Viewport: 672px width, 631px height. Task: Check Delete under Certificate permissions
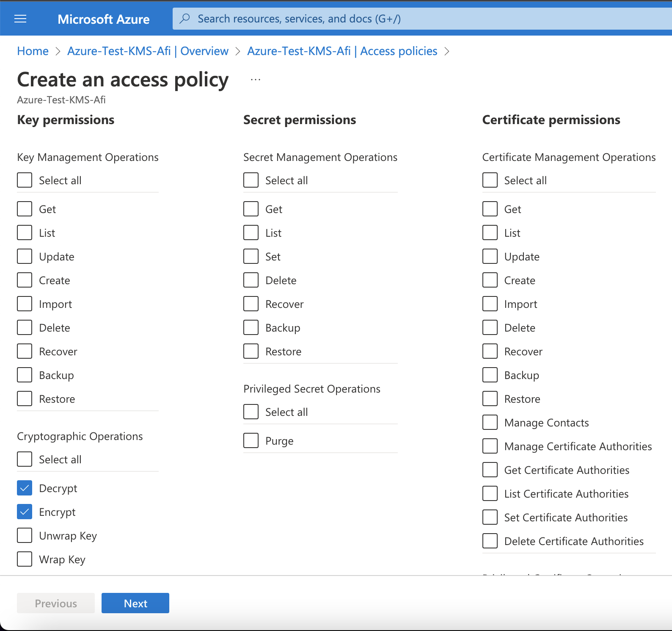tap(490, 327)
